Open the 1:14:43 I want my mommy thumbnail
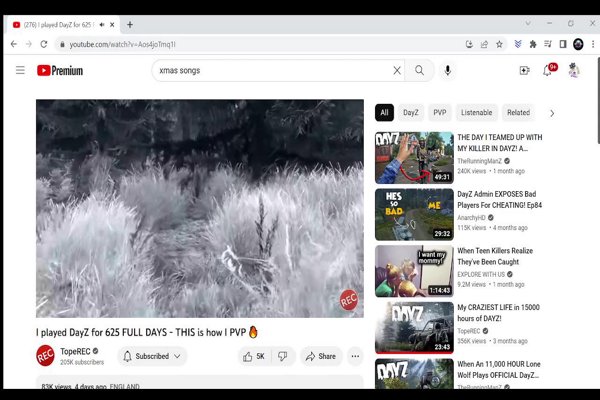Viewport: 600px width, 400px height. pos(414,271)
